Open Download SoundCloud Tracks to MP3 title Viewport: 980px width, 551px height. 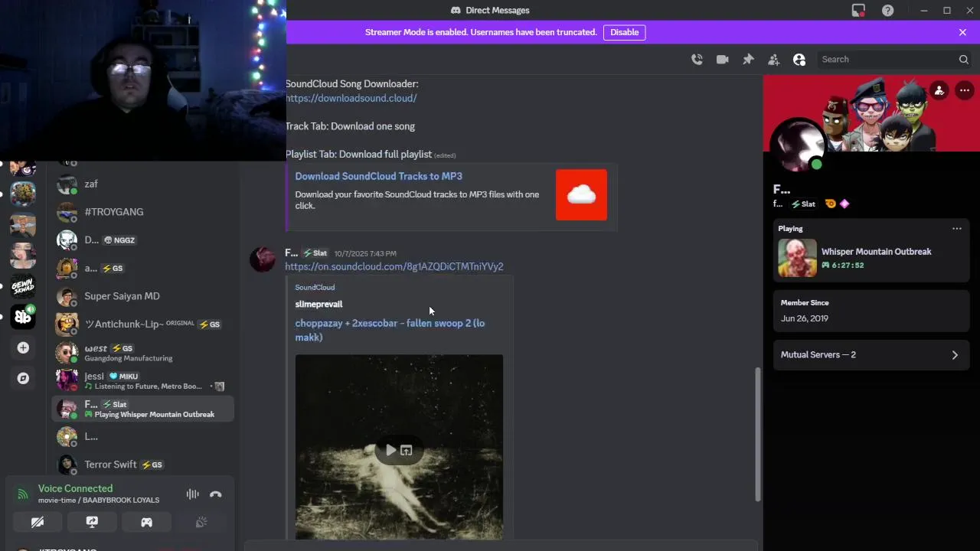click(379, 176)
